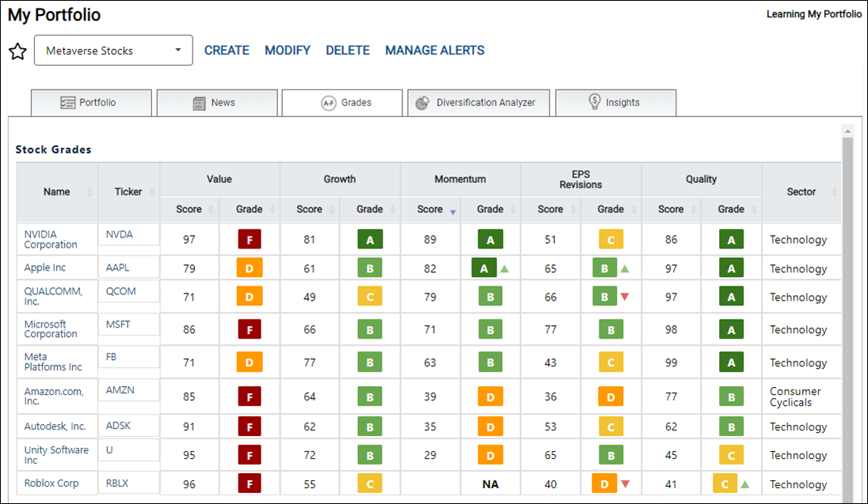Image resolution: width=868 pixels, height=504 pixels.
Task: Sort by Sector column header arrows
Action: pos(834,192)
